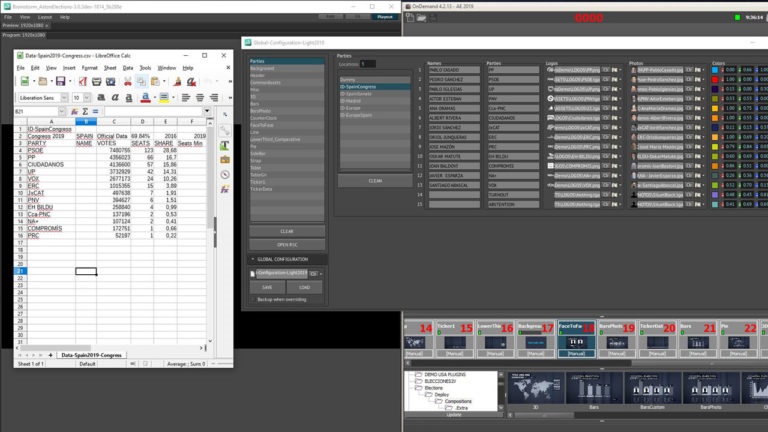
Task: Select FaceToFace in the section list
Action: pos(287,125)
